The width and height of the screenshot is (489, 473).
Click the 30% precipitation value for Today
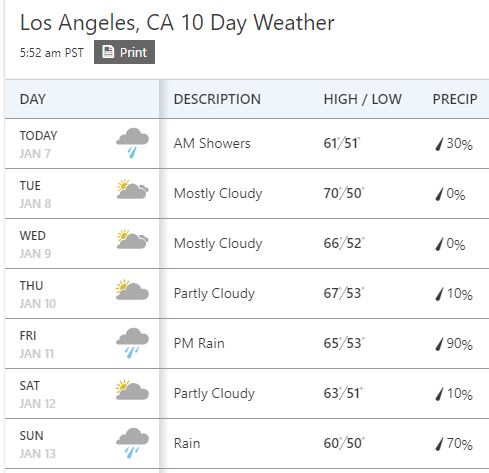coord(459,144)
